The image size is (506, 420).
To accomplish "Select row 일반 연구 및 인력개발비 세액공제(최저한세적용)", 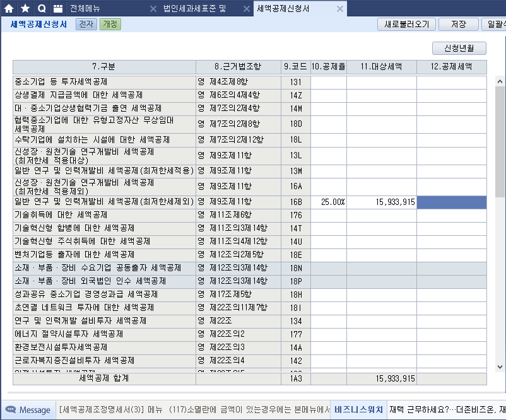I will [249, 172].
